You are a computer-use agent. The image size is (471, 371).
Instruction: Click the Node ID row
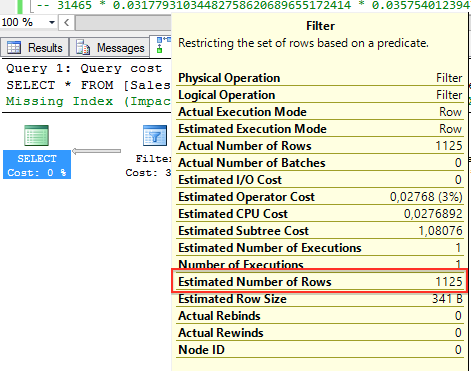click(x=320, y=350)
